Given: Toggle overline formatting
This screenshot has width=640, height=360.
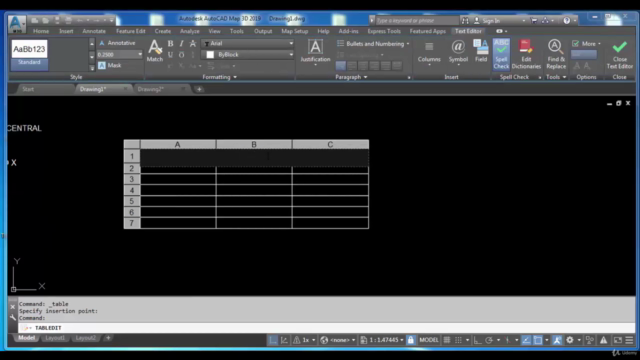Looking at the screenshot, I should tap(182, 55).
